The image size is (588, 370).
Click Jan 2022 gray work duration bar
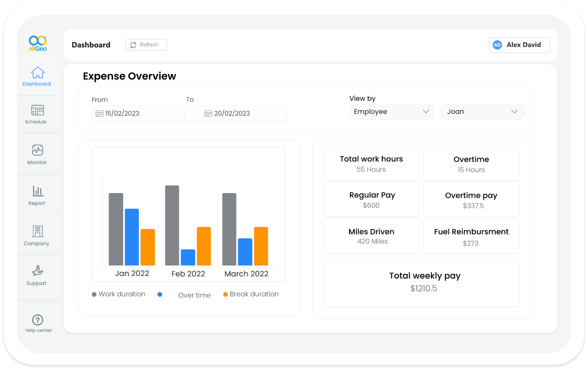tap(116, 229)
